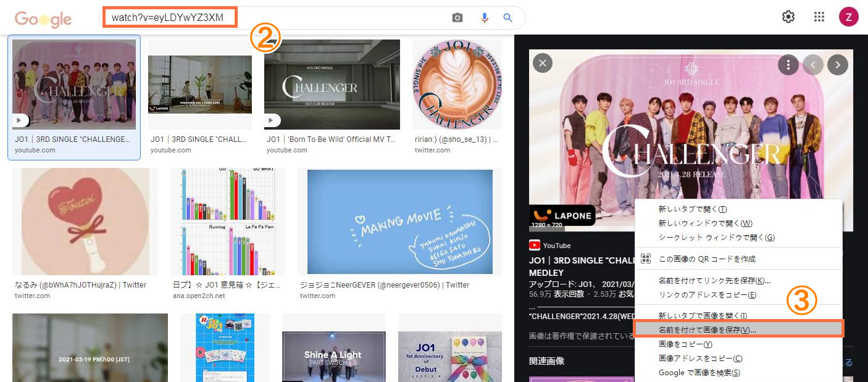Select 新しいウィンドウで開く
The height and width of the screenshot is (382, 868).
point(738,223)
